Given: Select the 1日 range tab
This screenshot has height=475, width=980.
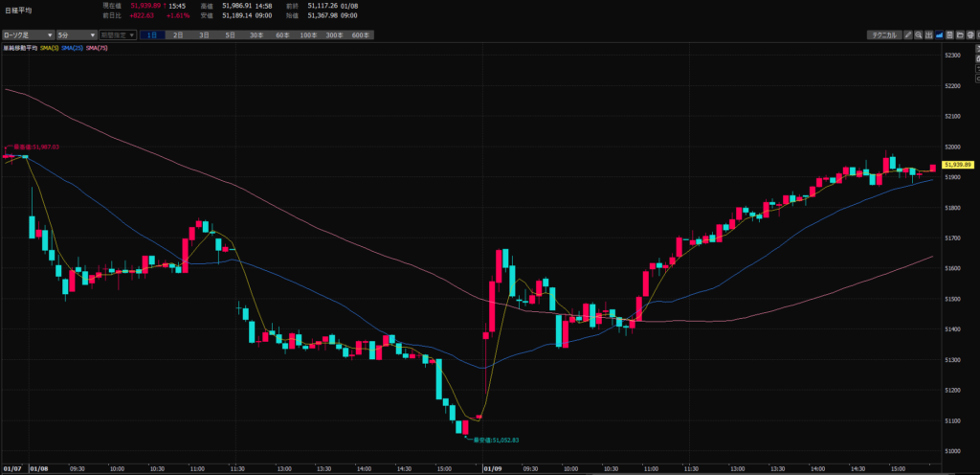Looking at the screenshot, I should pyautogui.click(x=153, y=34).
